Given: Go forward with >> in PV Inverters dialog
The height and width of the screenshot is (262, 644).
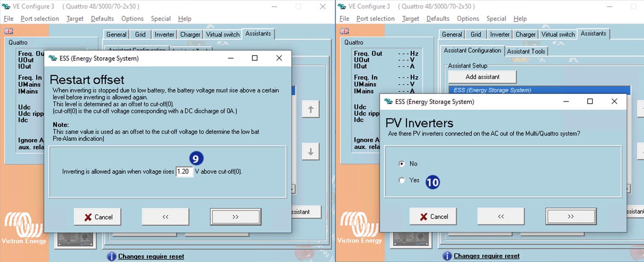Looking at the screenshot, I should 571,216.
